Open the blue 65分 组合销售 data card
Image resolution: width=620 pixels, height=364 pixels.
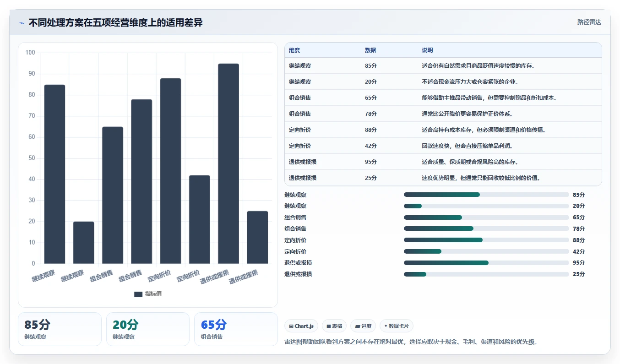pyautogui.click(x=236, y=329)
